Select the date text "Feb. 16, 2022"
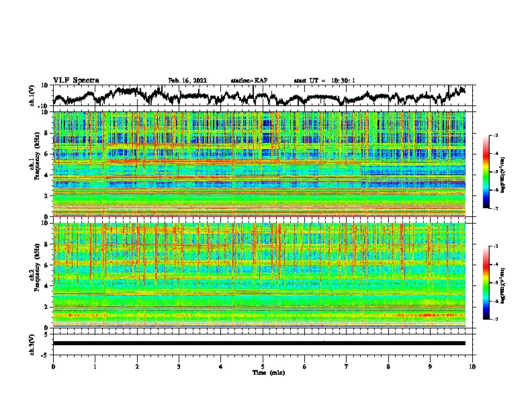Image resolution: width=532 pixels, height=411 pixels. pos(187,81)
